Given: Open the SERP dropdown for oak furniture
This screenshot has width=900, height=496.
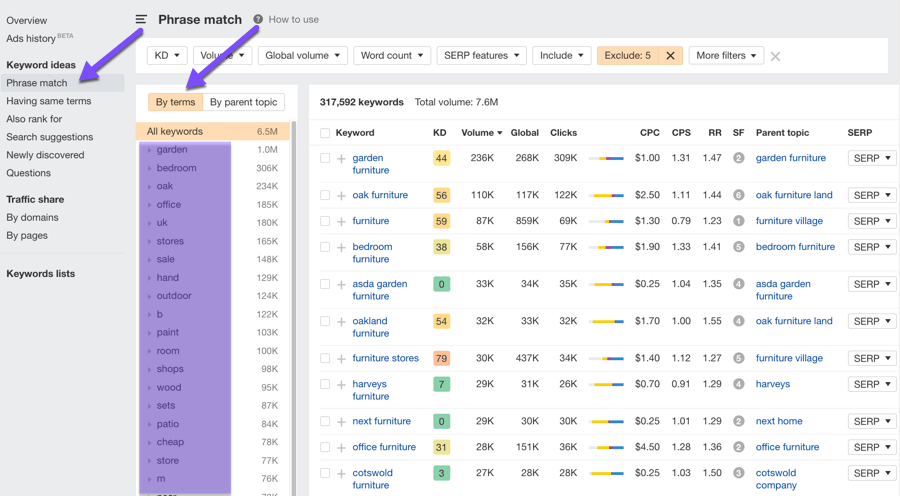Looking at the screenshot, I should click(x=871, y=195).
